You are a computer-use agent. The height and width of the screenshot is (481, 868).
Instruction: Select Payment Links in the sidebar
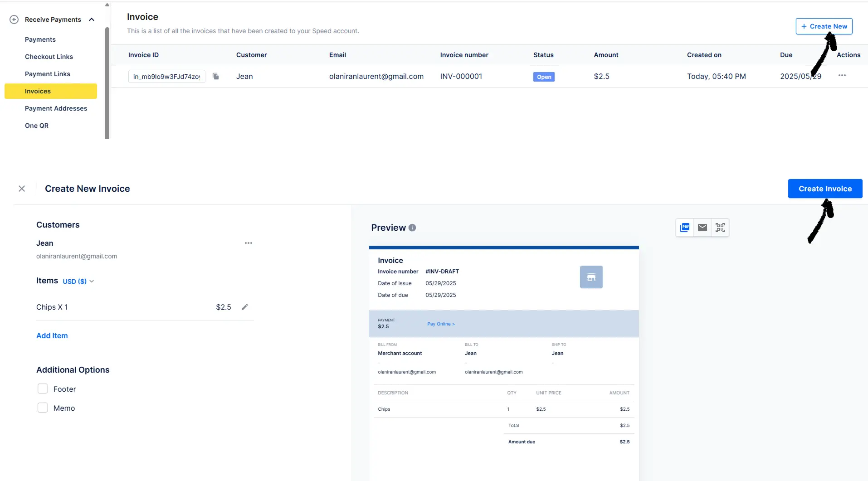click(48, 73)
